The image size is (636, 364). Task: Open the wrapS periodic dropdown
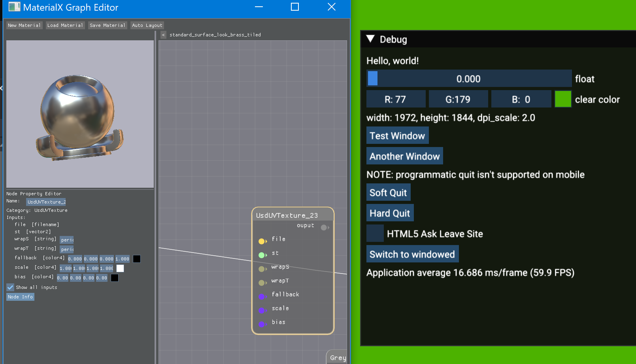click(x=67, y=240)
